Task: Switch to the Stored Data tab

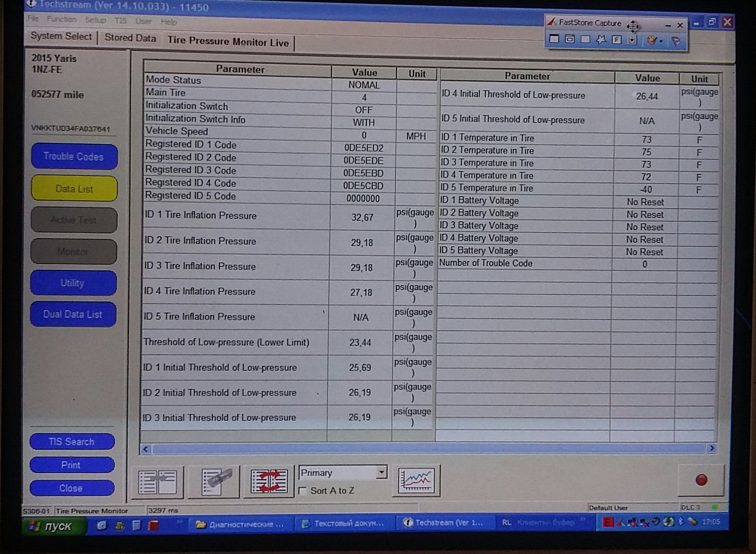Action: click(130, 38)
